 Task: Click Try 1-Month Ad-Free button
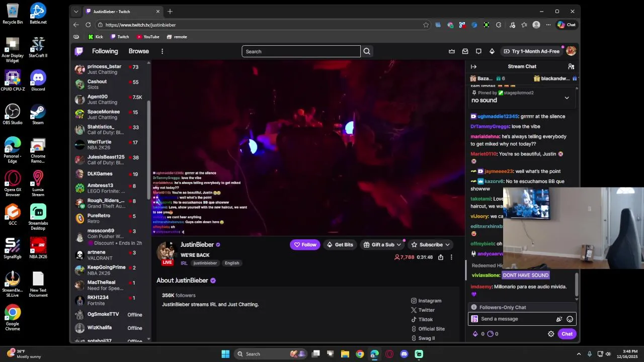pos(531,51)
